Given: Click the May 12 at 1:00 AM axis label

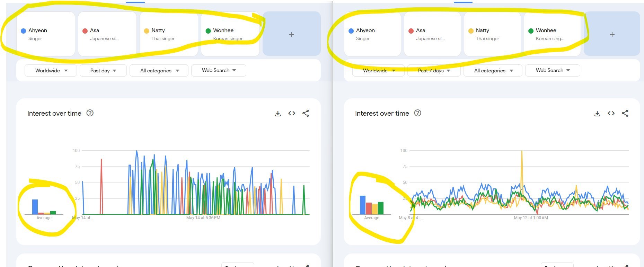Looking at the screenshot, I should (x=531, y=218).
